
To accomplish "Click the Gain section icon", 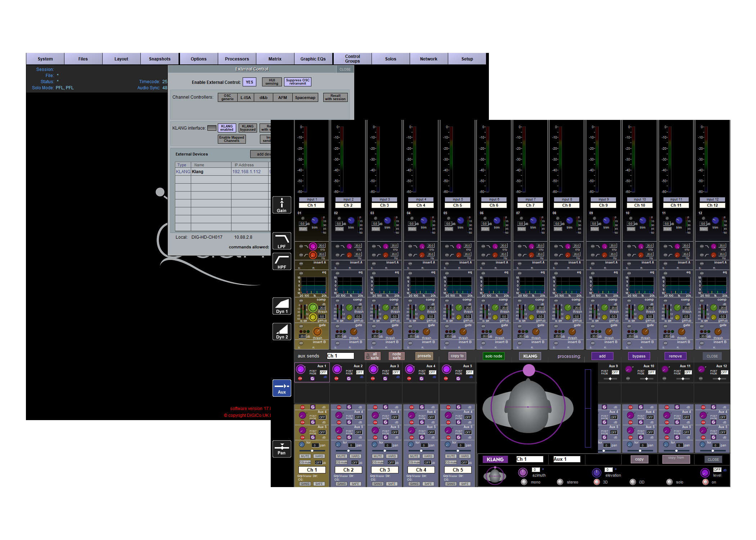I will tap(282, 205).
